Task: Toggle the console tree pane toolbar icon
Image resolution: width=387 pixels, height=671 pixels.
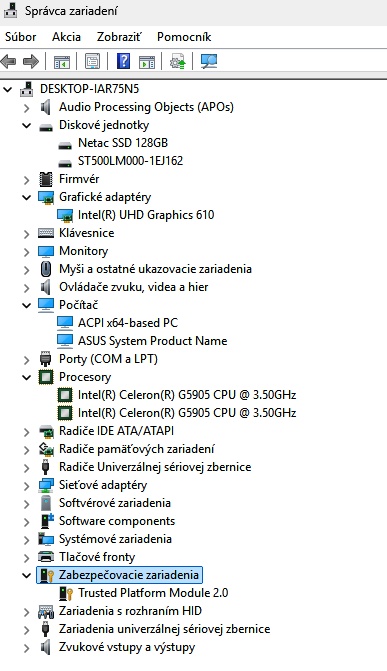Action: pos(62,62)
